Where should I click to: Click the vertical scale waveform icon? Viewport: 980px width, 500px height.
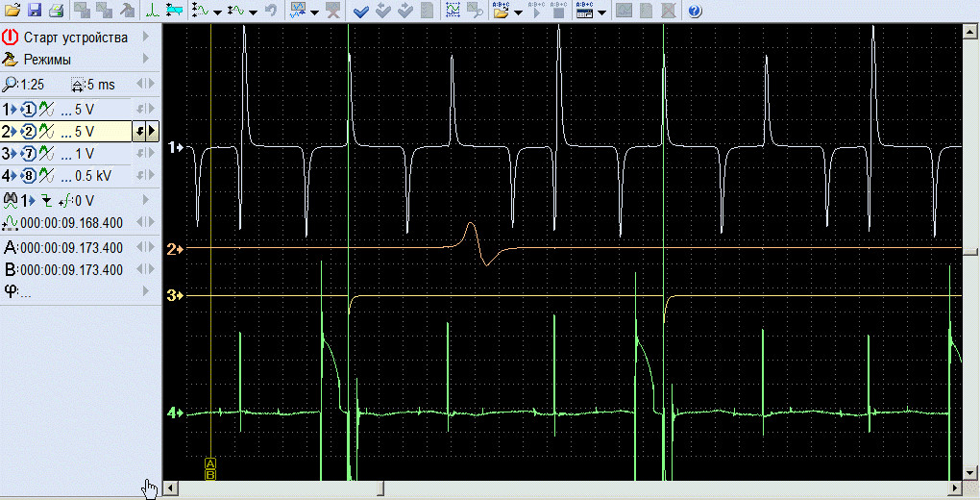click(200, 10)
